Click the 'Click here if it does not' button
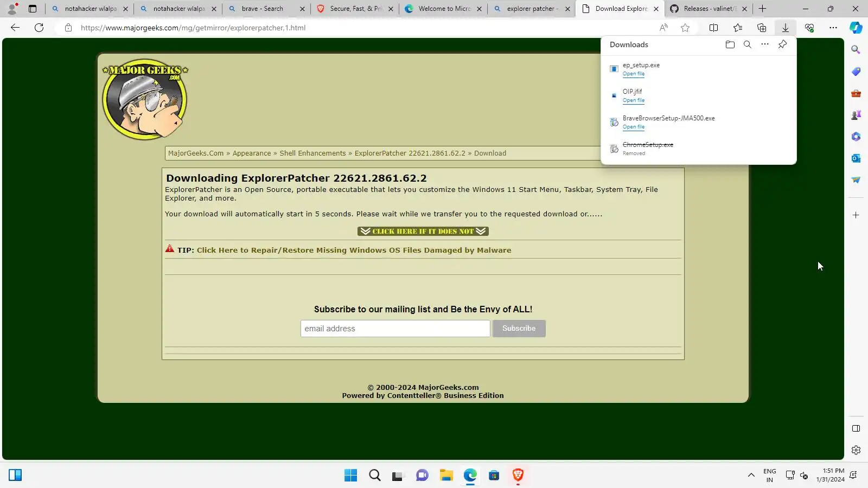Image resolution: width=868 pixels, height=488 pixels. click(x=423, y=232)
